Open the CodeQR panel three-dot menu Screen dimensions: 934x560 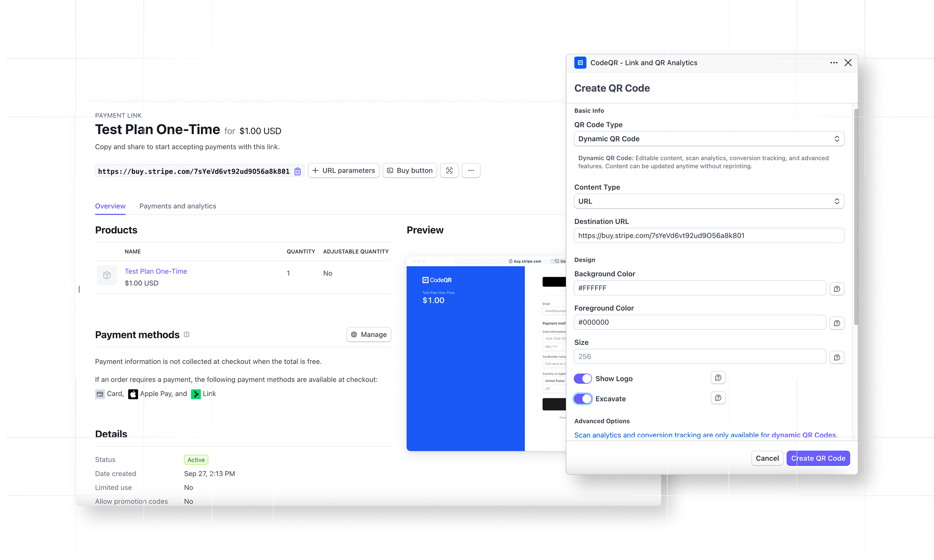[x=834, y=63]
